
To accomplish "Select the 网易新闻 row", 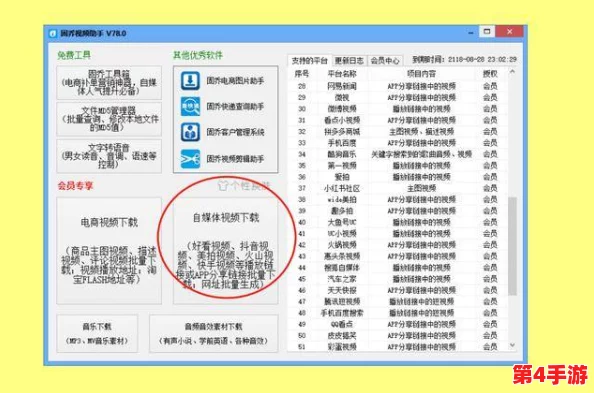I will click(x=398, y=86).
